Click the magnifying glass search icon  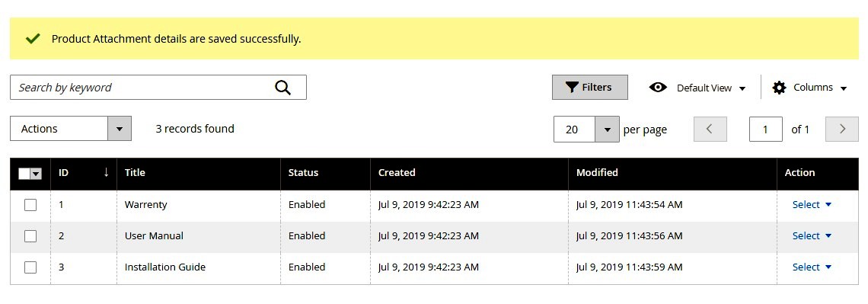[x=283, y=88]
